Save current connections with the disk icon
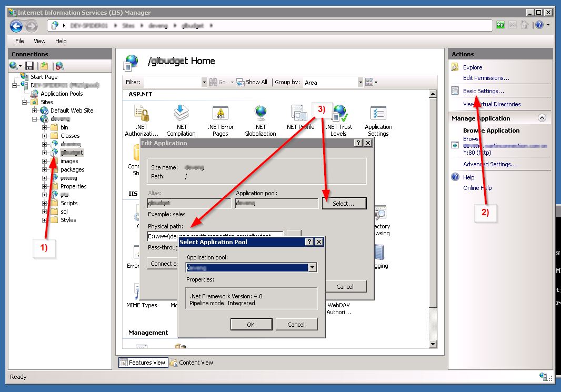The width and height of the screenshot is (561, 392). pyautogui.click(x=29, y=65)
